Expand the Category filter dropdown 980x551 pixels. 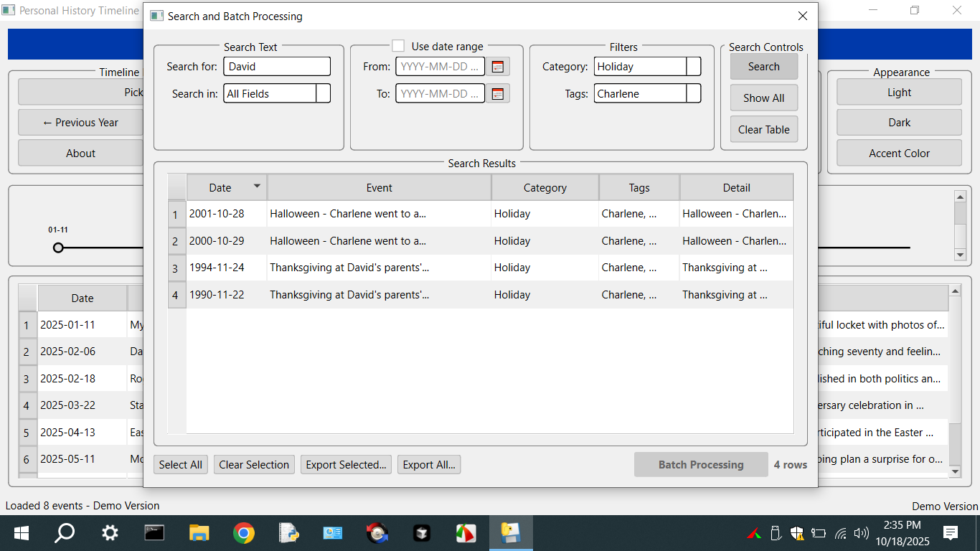[x=693, y=67]
